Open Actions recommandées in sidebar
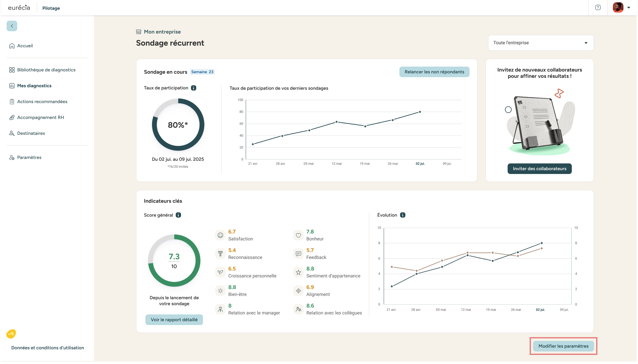This screenshot has width=638, height=364. (x=42, y=101)
